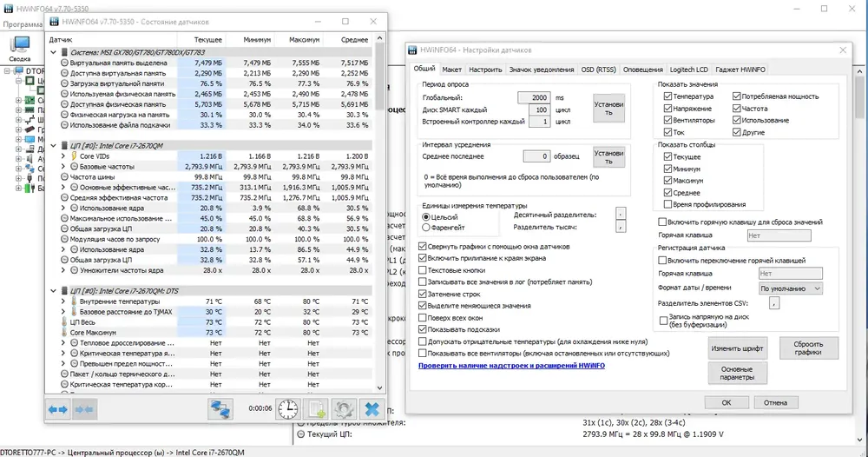Expand the Базовые частоты row
This screenshot has height=457, width=868.
click(63, 167)
